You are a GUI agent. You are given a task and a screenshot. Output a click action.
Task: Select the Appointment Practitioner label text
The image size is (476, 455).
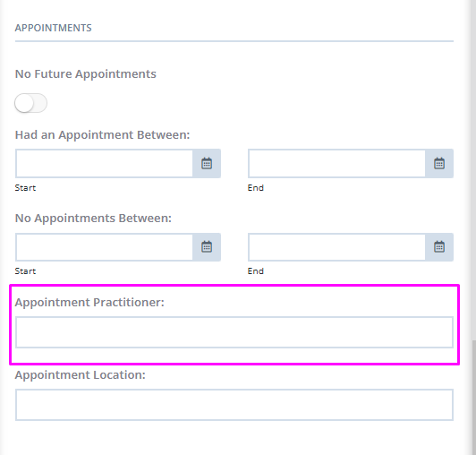pos(89,302)
